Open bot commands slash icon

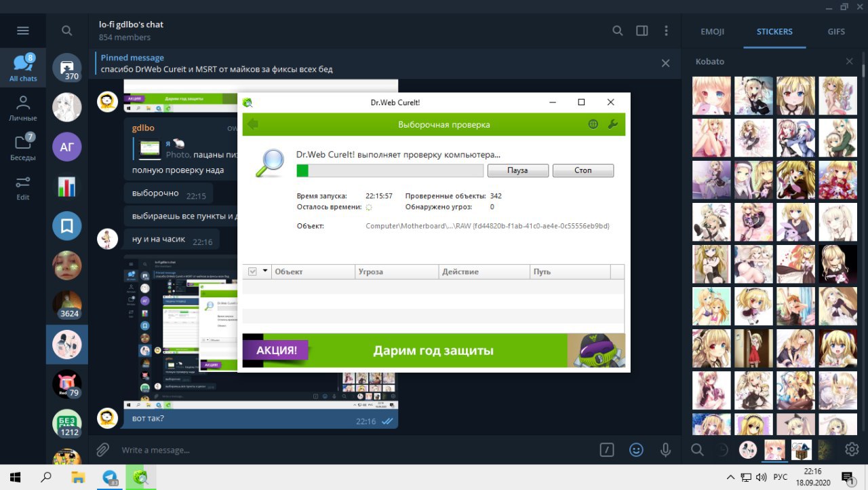pyautogui.click(x=608, y=449)
